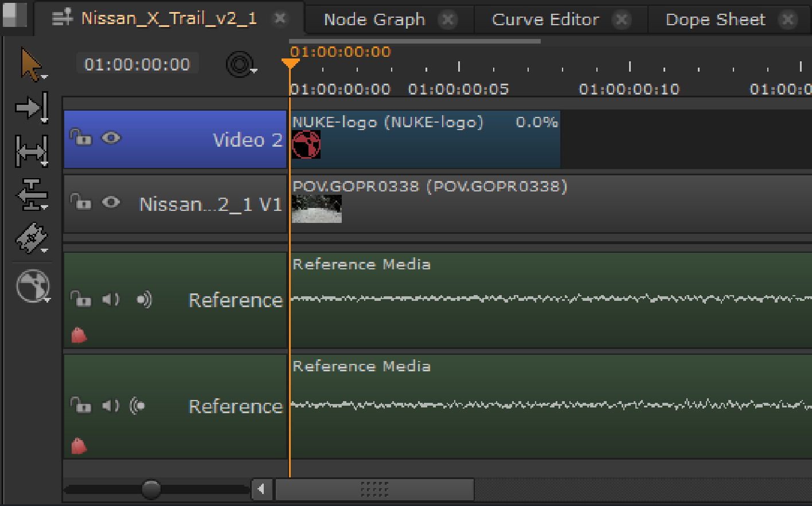Image resolution: width=812 pixels, height=506 pixels.
Task: Click the current timecode field 01:00:00:00
Action: click(137, 64)
